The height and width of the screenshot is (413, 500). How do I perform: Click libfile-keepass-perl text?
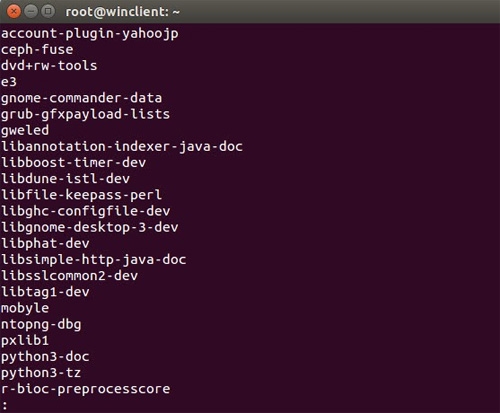(x=81, y=195)
